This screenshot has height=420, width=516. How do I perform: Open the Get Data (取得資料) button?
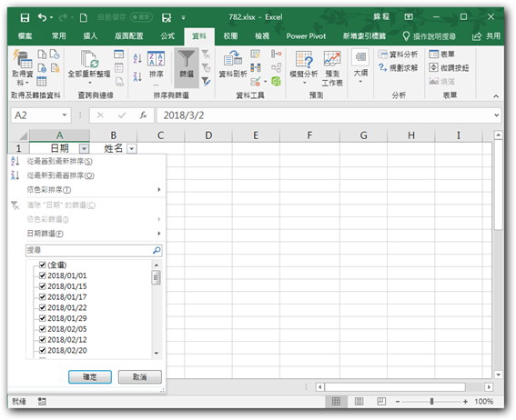23,68
